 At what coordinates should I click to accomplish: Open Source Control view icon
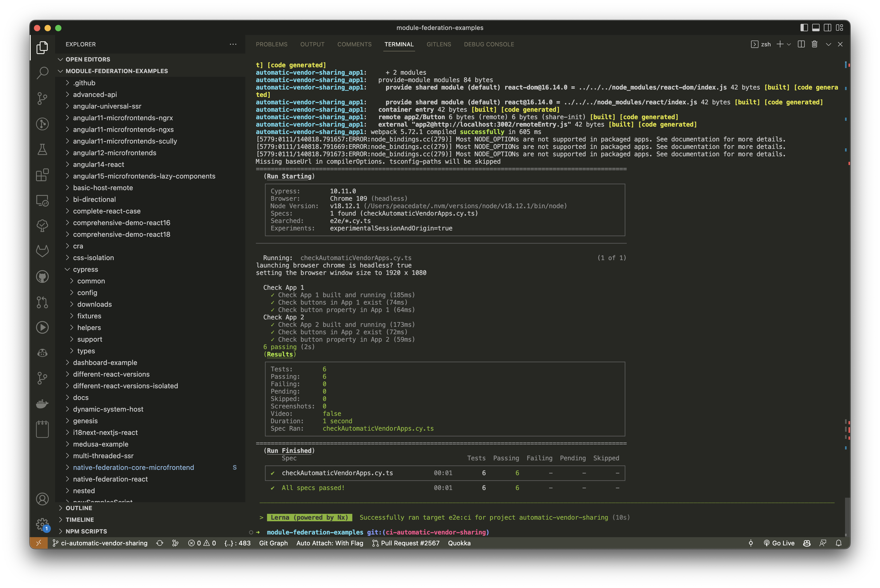(42, 98)
